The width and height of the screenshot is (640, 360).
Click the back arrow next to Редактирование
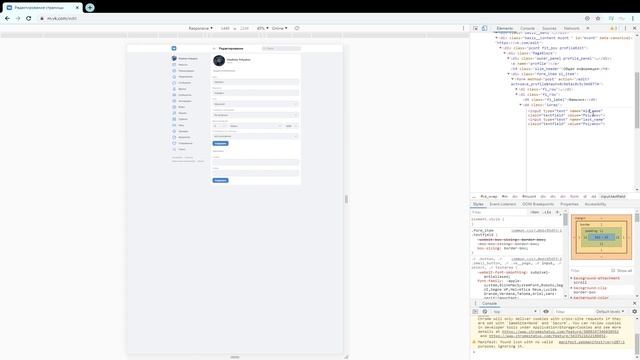pyautogui.click(x=214, y=49)
